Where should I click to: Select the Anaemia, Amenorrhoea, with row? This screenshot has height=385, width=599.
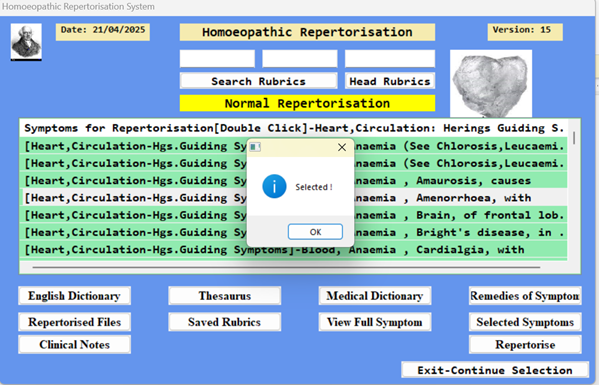[294, 197]
